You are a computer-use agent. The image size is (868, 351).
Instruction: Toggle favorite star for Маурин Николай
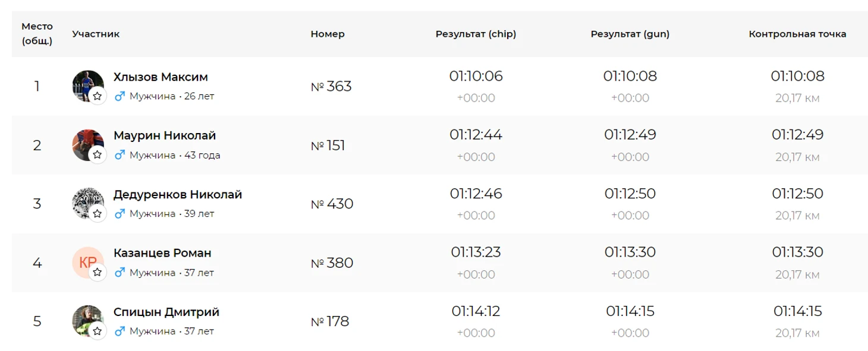click(98, 155)
